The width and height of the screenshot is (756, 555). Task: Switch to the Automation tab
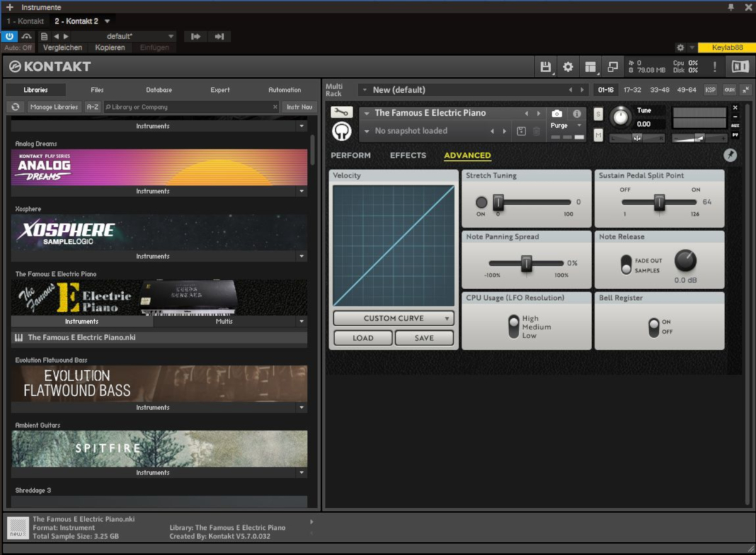285,90
